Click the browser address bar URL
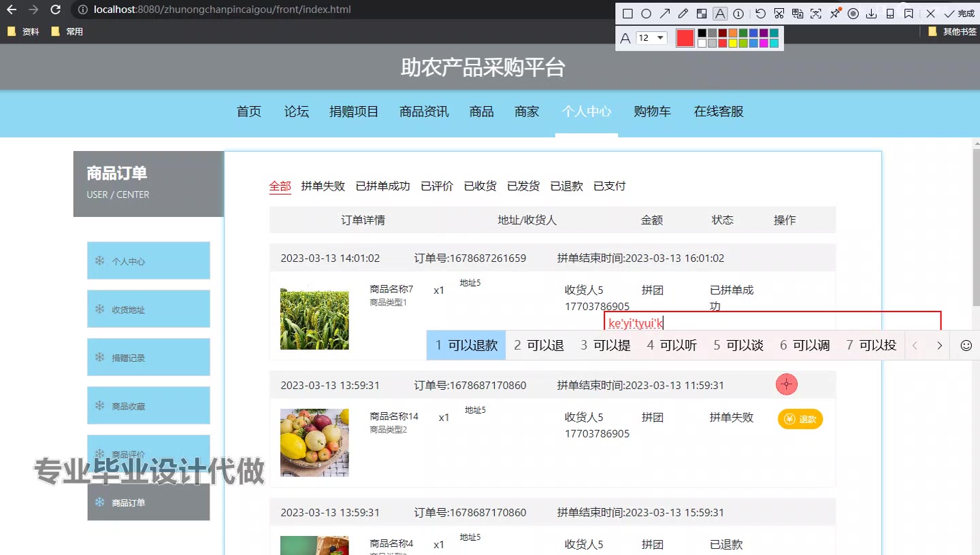The height and width of the screenshot is (555, 980). [x=223, y=10]
